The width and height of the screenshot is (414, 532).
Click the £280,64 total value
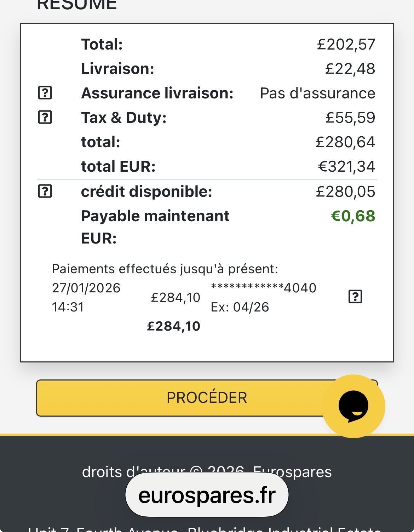coord(345,142)
